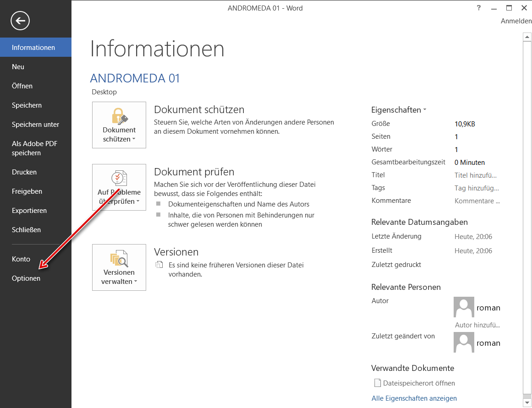Image resolution: width=532 pixels, height=408 pixels.
Task: Open the Öffnen sidebar entry
Action: [x=36, y=86]
